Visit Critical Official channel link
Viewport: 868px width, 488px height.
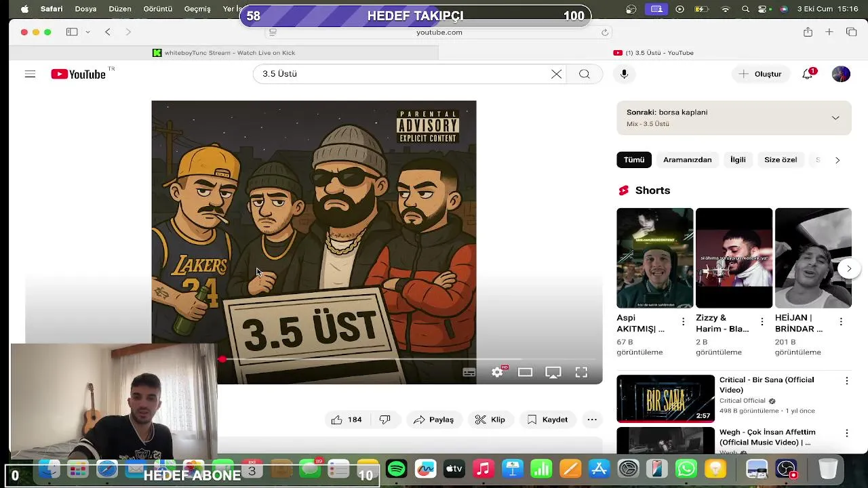[743, 401]
